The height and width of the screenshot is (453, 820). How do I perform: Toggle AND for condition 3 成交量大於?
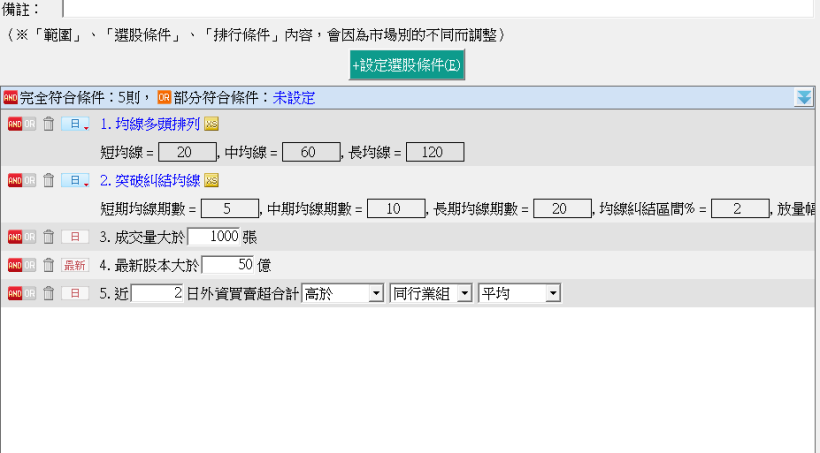point(15,237)
